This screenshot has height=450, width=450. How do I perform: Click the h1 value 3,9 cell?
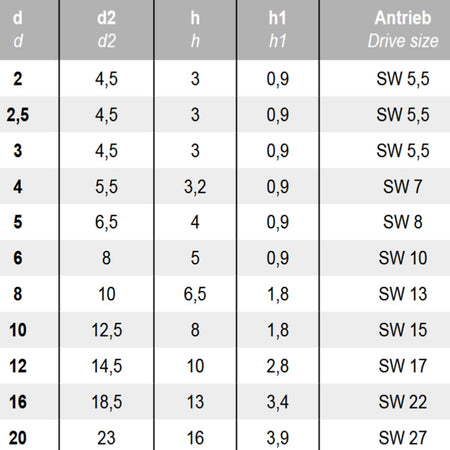278,438
